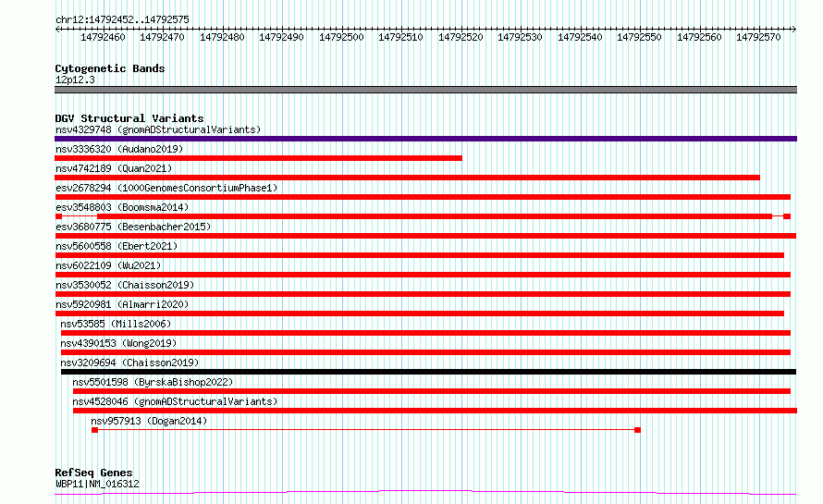This screenshot has height=504, width=823.
Task: Open the nsv4742189 (Quan2021) label
Action: pyautogui.click(x=114, y=168)
